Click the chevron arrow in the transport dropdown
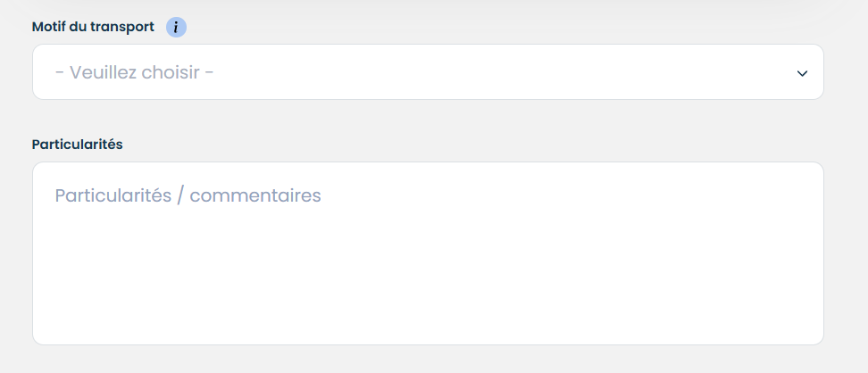Screen dimensions: 868x373 [801, 73]
